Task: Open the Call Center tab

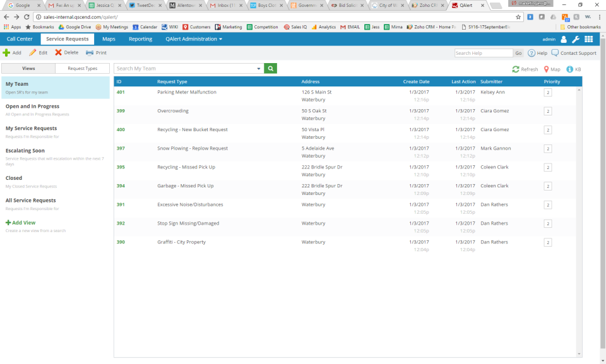Action: [x=19, y=38]
